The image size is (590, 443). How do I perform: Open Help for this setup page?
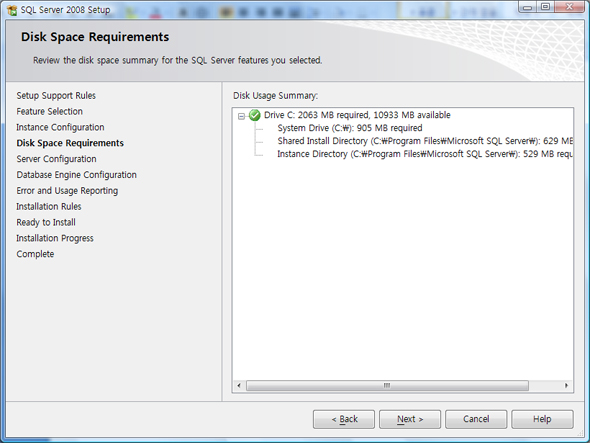click(x=542, y=419)
